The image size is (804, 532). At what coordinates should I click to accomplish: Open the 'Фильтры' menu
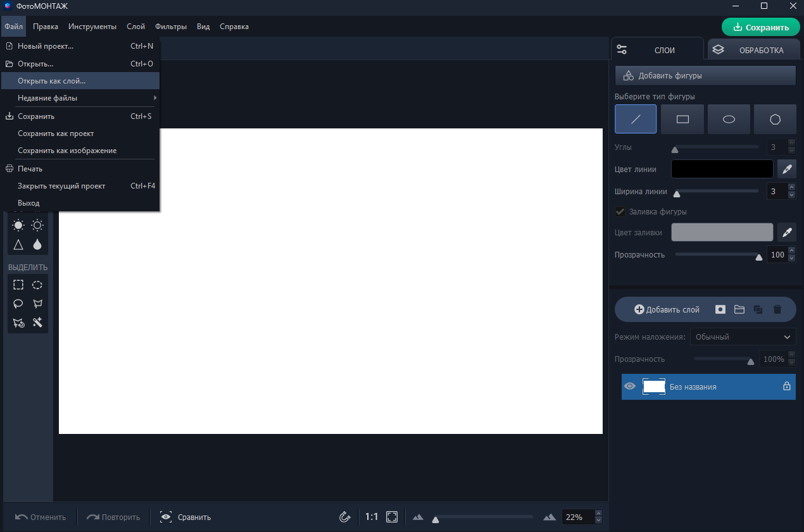pos(171,27)
